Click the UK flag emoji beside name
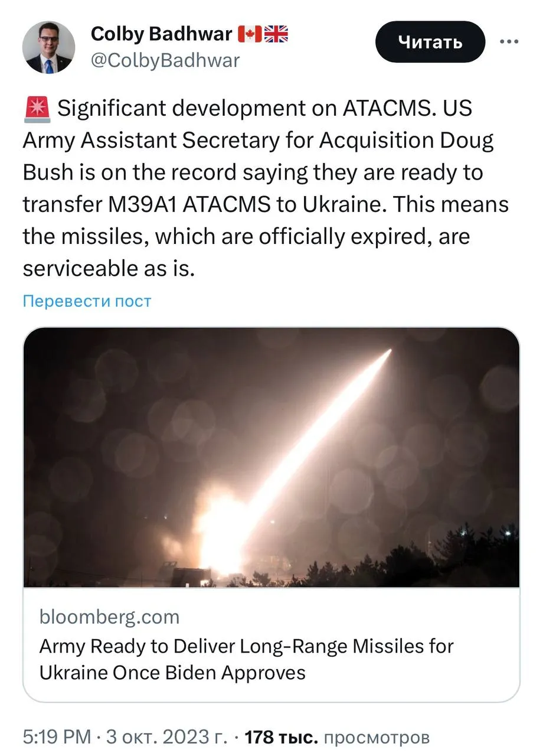The height and width of the screenshot is (756, 543). click(x=276, y=35)
